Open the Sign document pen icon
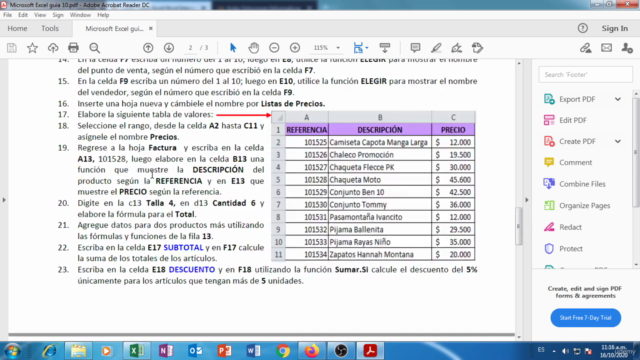The height and width of the screenshot is (360, 640). 456,48
